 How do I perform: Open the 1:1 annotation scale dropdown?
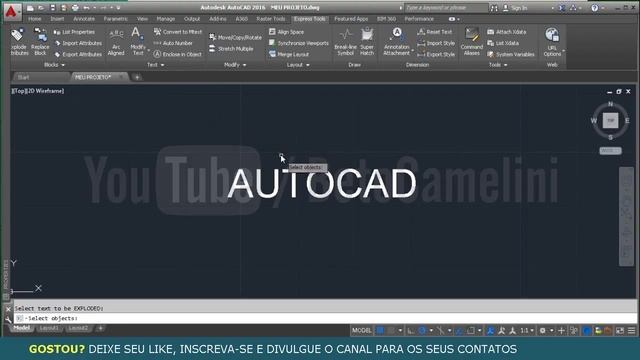pos(527,331)
